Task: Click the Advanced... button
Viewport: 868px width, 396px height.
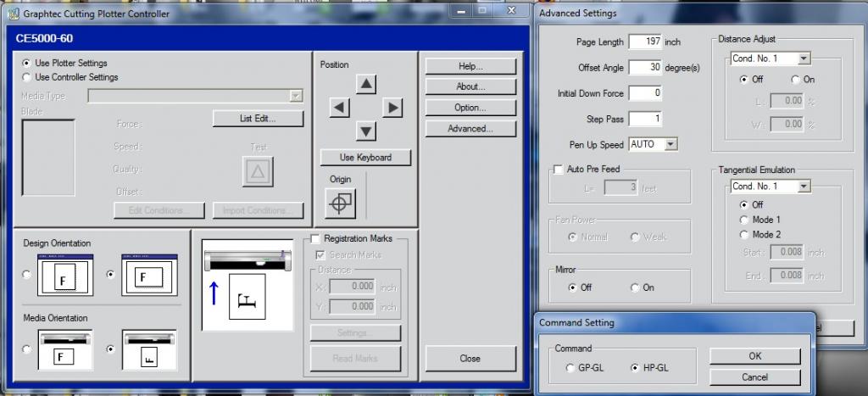Action: 470,129
